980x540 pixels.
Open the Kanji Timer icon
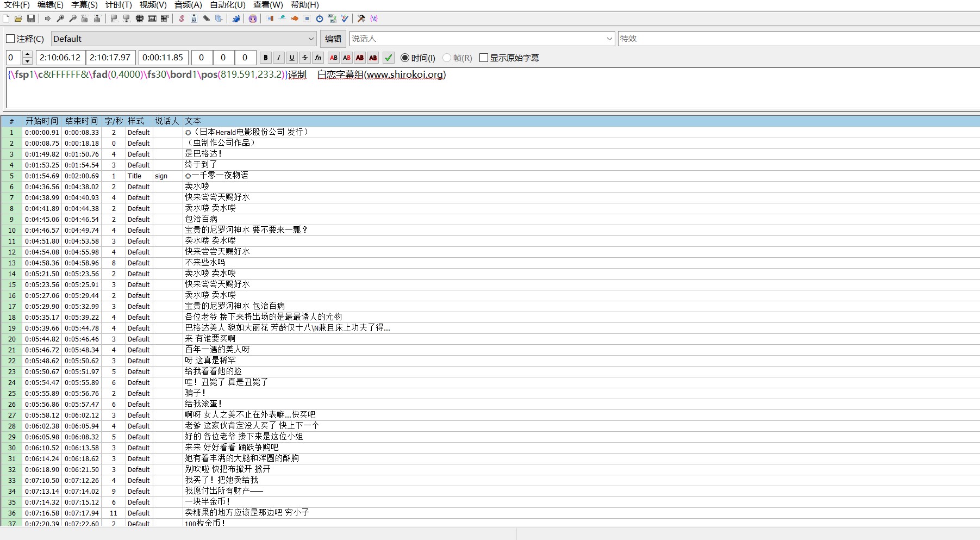pyautogui.click(x=332, y=18)
